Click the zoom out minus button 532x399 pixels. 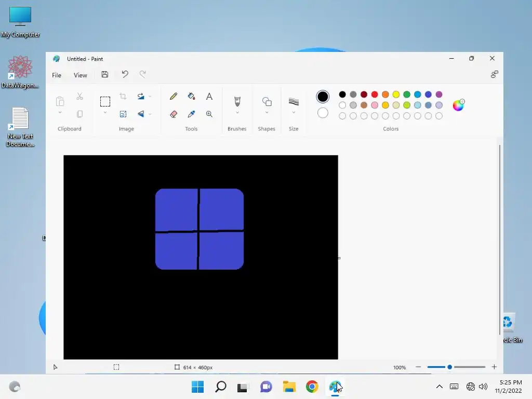418,367
